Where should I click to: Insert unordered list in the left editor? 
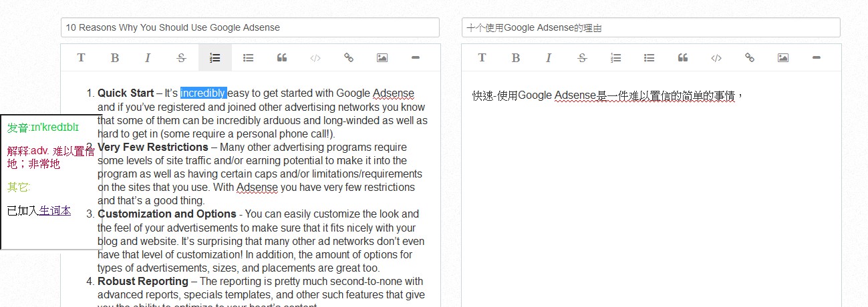(x=249, y=58)
